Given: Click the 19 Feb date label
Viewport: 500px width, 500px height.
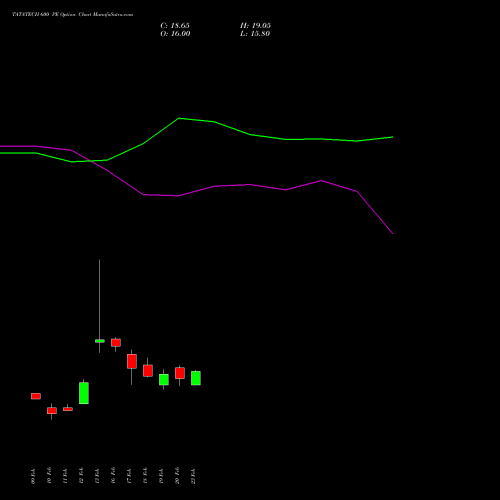Looking at the screenshot, I should tap(161, 476).
